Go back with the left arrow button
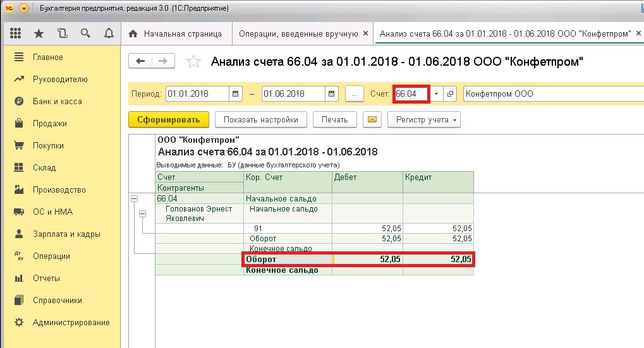 tap(140, 61)
